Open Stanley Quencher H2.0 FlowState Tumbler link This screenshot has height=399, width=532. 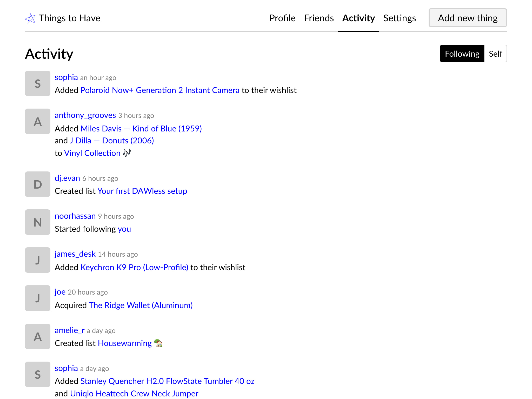coord(168,381)
